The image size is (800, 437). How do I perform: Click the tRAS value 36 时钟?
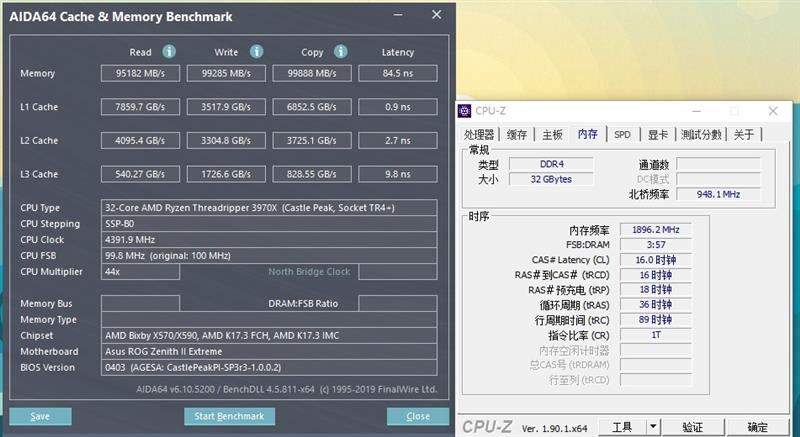656,305
